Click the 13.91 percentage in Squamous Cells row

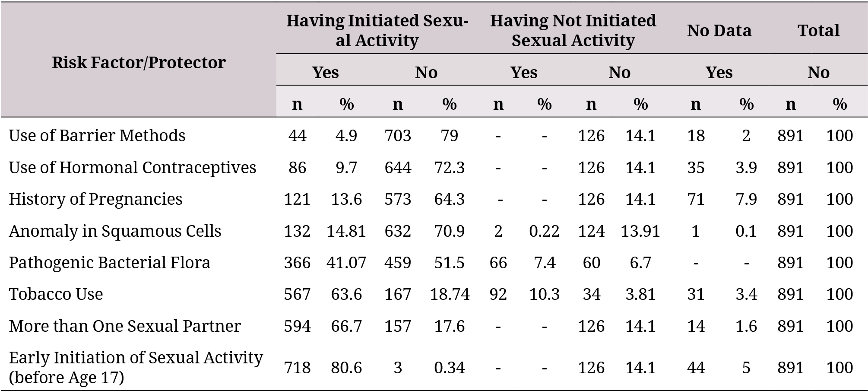(x=640, y=231)
